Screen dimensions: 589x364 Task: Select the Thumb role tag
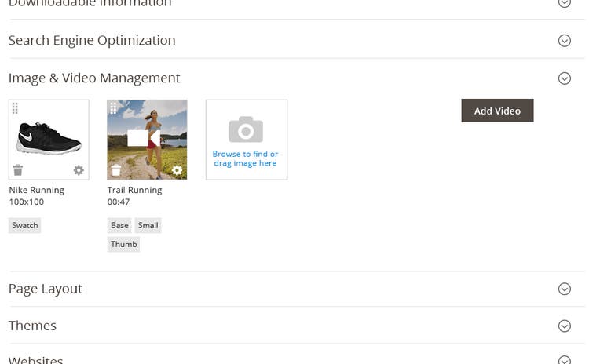(123, 244)
